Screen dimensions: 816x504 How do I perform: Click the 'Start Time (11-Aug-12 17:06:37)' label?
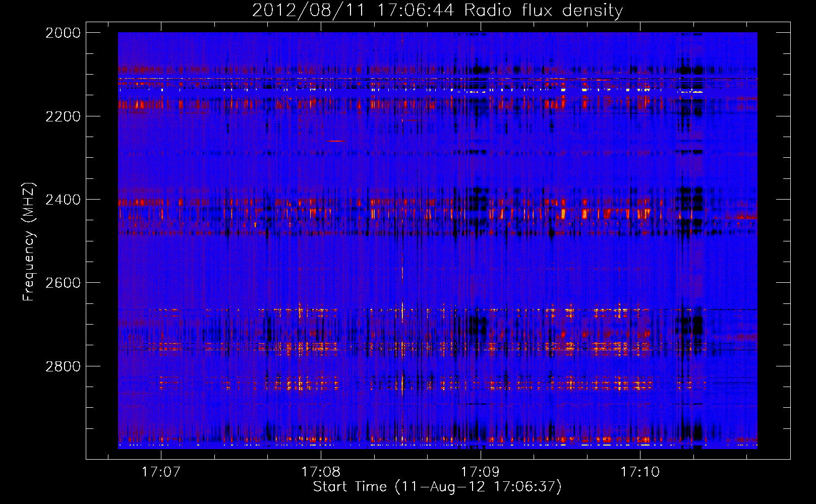(x=437, y=487)
